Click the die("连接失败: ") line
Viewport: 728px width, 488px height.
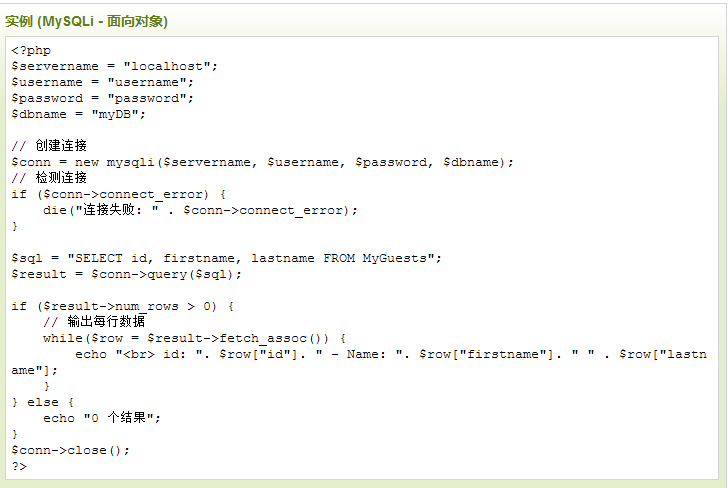click(x=200, y=210)
